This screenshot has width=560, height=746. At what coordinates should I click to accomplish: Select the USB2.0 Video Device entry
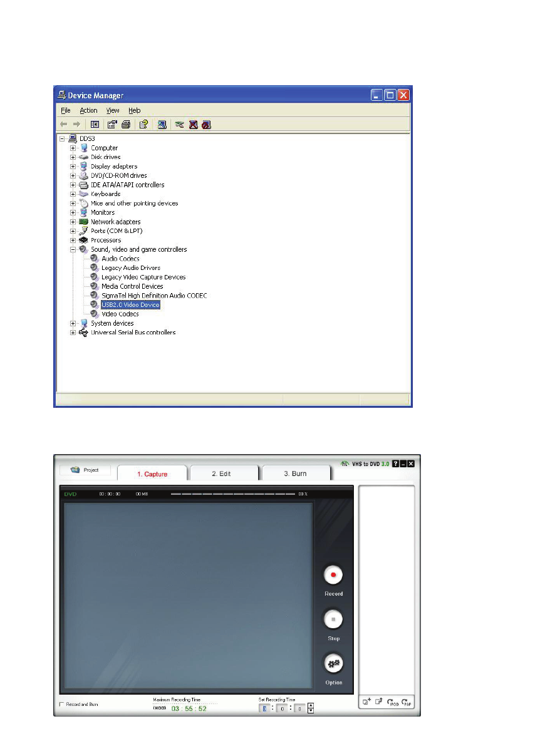(130, 304)
